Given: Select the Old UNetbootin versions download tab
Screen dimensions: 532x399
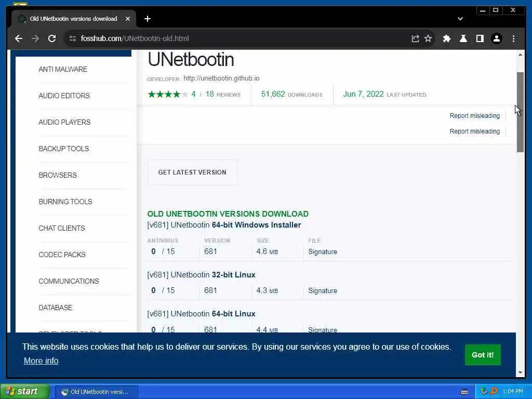Looking at the screenshot, I should pos(73,19).
